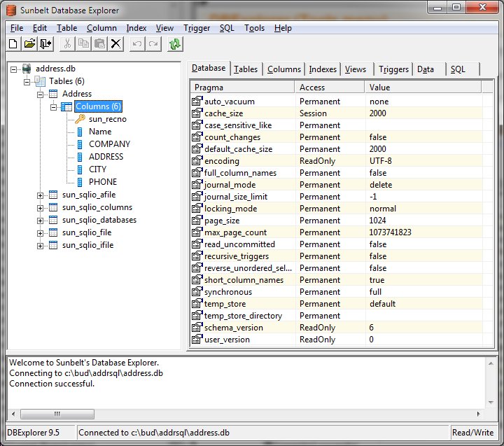Expand the sun_sqlio_databases table node
This screenshot has width=504, height=446.
(x=41, y=221)
